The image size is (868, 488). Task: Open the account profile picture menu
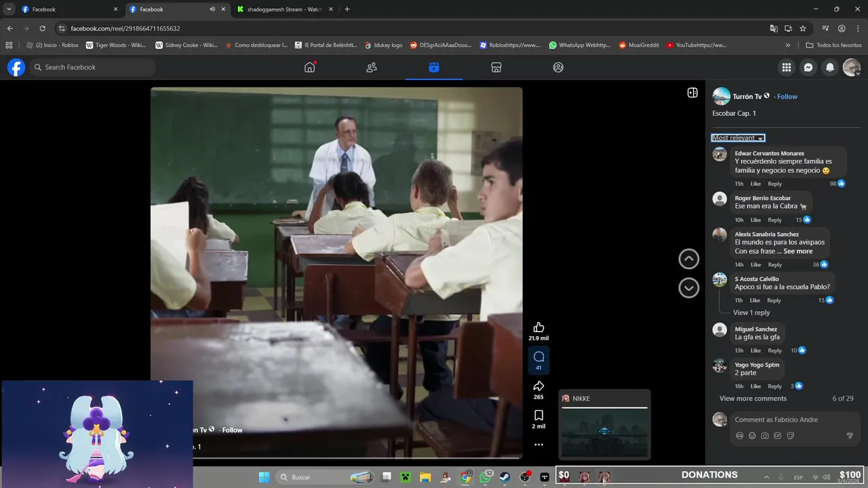tap(852, 67)
